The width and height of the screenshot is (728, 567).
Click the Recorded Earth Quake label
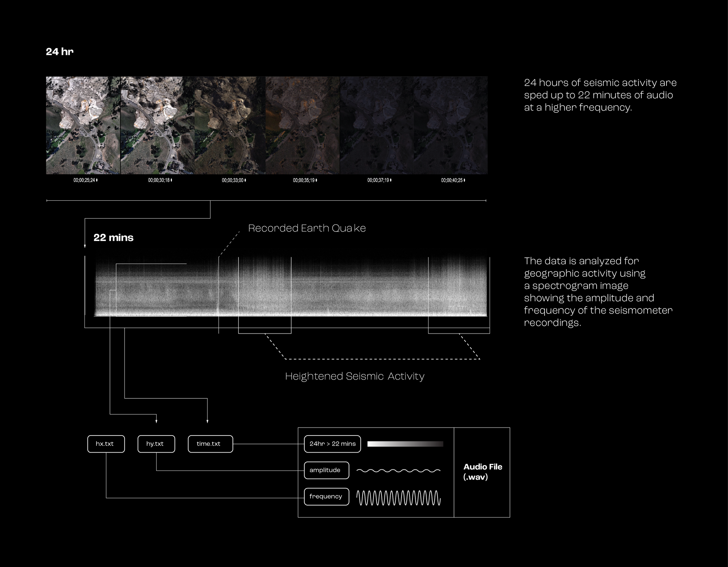click(x=307, y=228)
